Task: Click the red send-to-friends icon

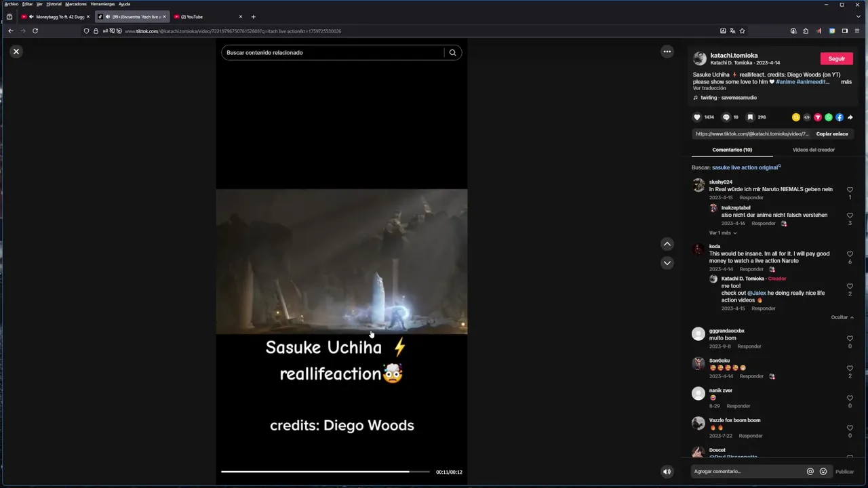Action: pyautogui.click(x=818, y=117)
